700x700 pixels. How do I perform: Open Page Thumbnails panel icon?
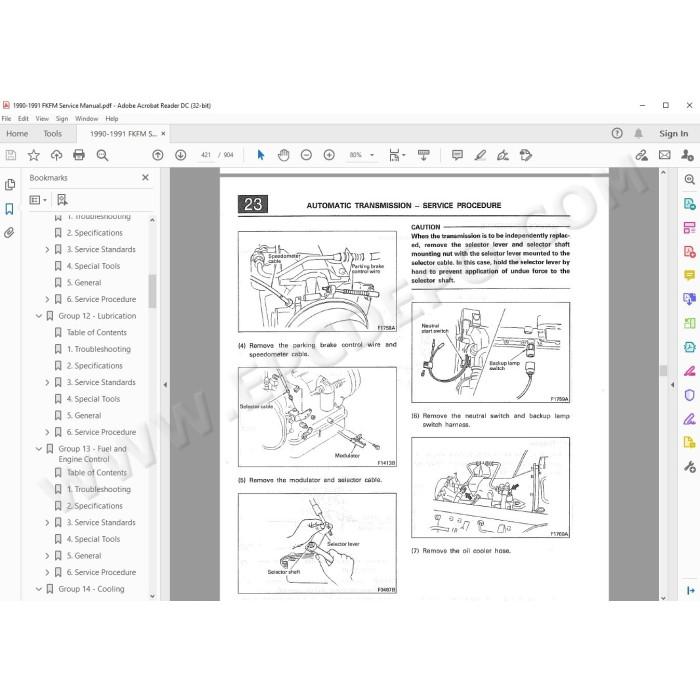tap(9, 184)
